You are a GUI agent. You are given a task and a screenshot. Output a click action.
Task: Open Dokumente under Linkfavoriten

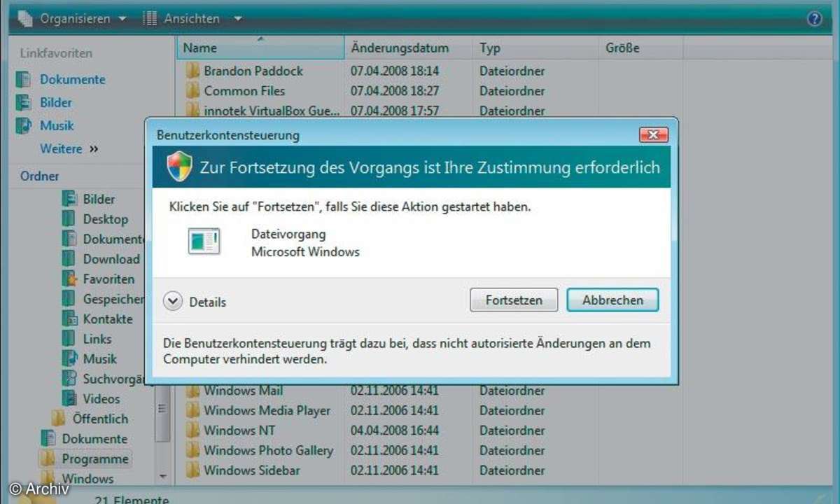[72, 80]
